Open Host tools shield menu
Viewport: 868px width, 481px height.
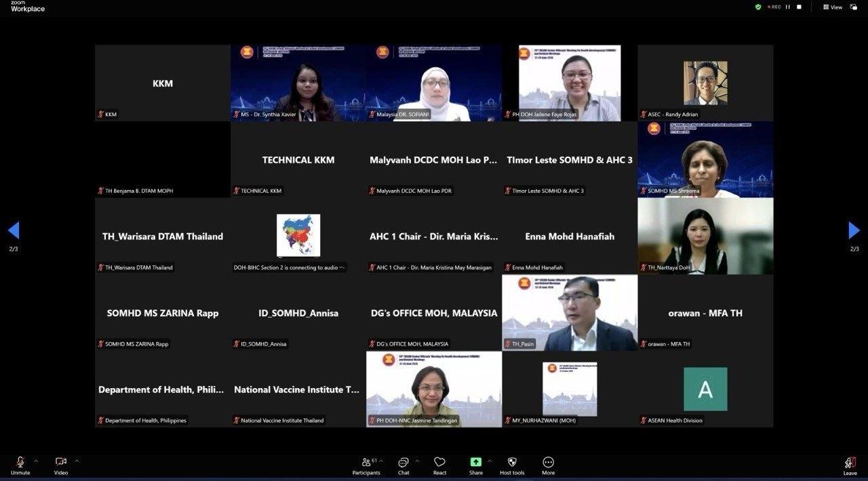[x=512, y=465]
